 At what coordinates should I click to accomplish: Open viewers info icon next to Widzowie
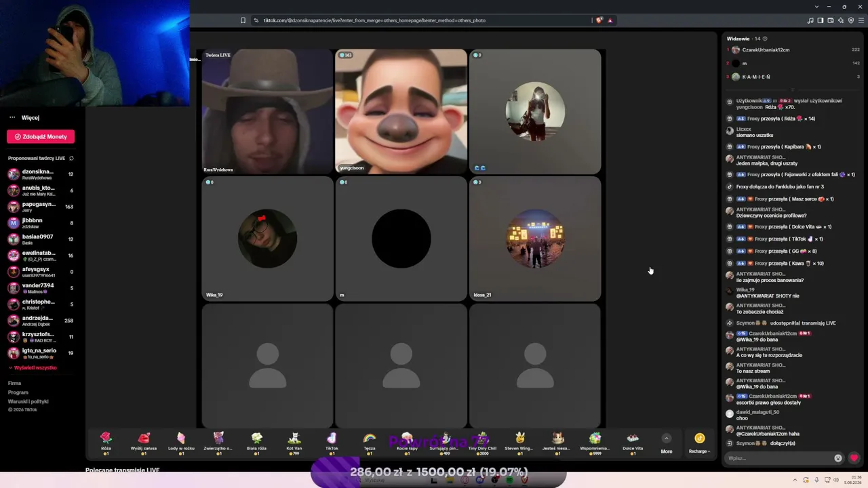point(765,39)
